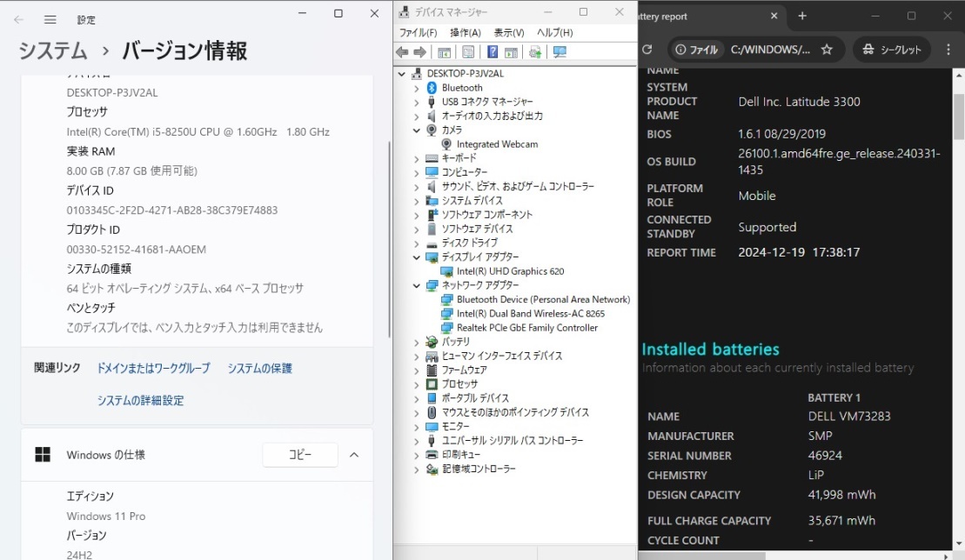965x560 pixels.
Task: Collapse the ネットワーク アダプター node
Action: point(417,285)
